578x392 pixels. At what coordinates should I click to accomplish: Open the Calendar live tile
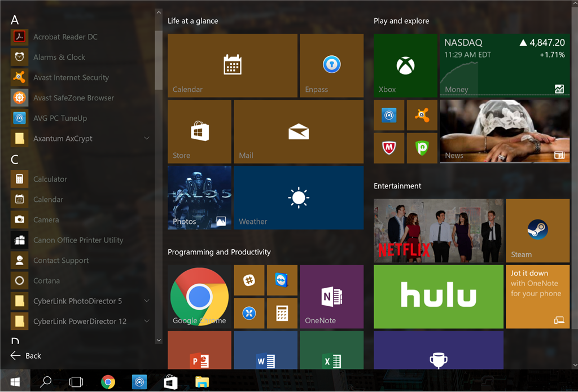click(233, 65)
